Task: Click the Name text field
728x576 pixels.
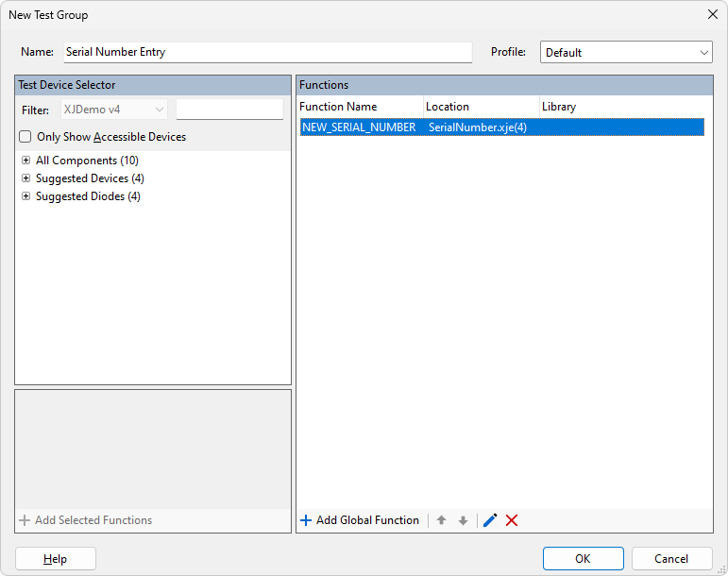Action: tap(267, 53)
